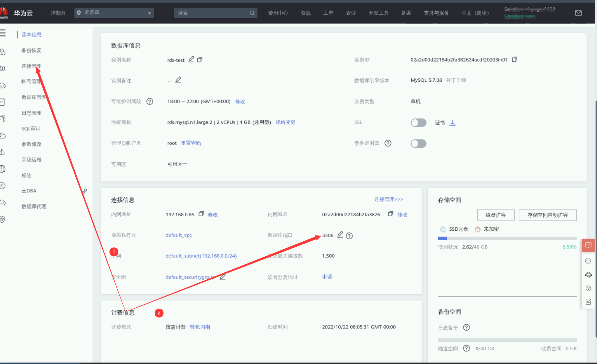
Task: Go to 连接管理 in the side menu
Action: click(31, 66)
